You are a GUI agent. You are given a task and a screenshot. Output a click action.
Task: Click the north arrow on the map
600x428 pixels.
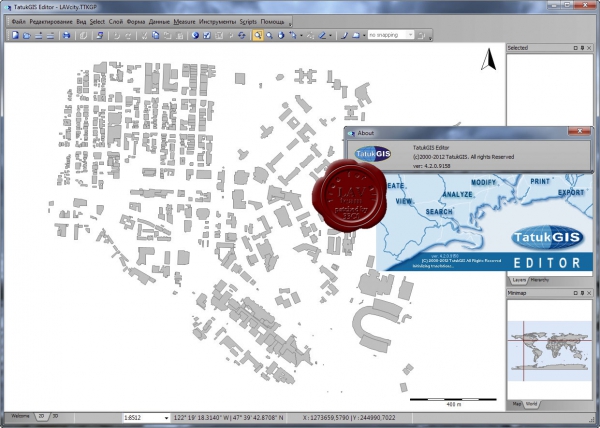(489, 60)
